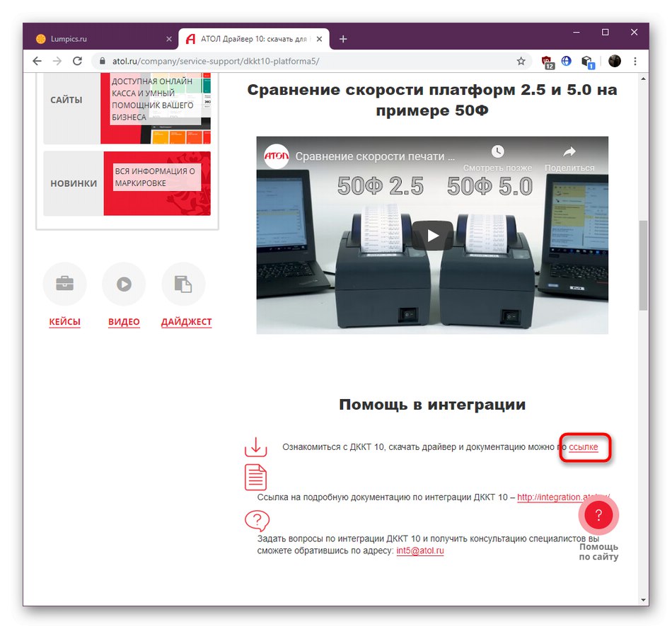Click the browser forward arrow
The width and height of the screenshot is (672, 629).
click(57, 62)
